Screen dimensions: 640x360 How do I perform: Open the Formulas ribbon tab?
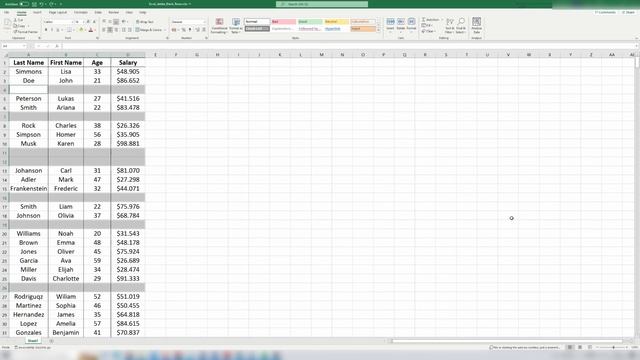point(80,13)
